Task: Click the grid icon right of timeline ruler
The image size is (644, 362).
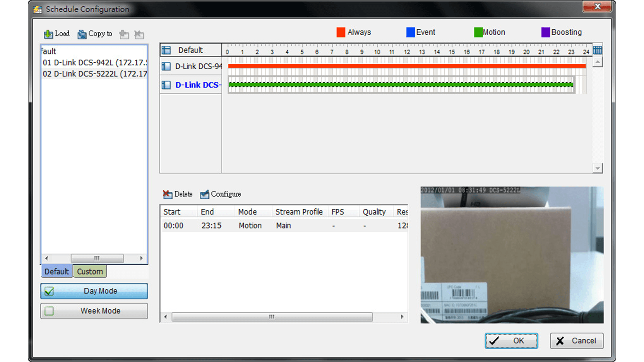Action: (598, 50)
